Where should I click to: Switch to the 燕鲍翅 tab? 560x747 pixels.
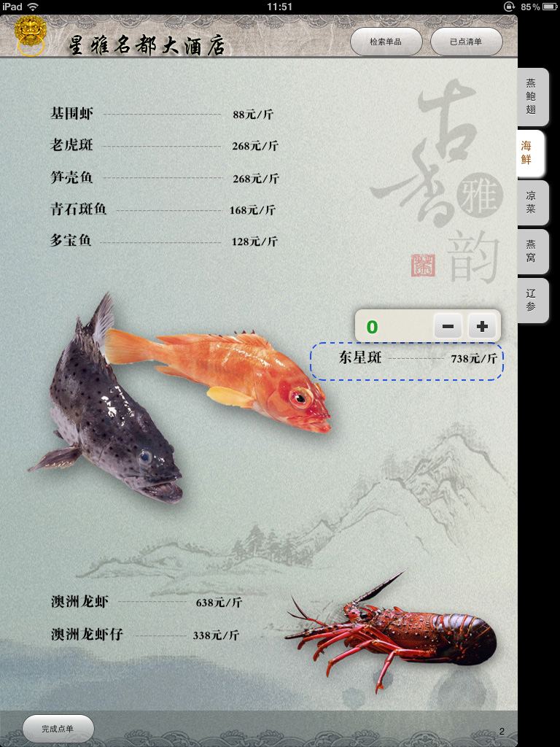coord(532,96)
